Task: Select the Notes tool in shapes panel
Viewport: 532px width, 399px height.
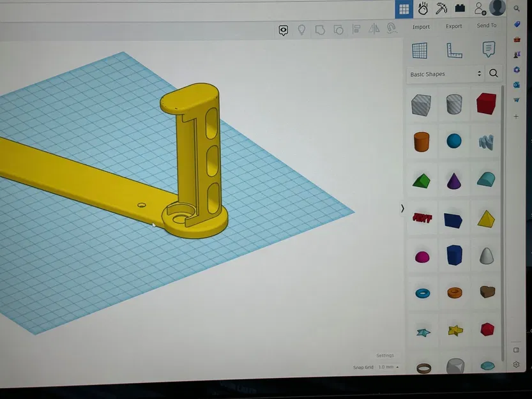Action: (x=489, y=49)
